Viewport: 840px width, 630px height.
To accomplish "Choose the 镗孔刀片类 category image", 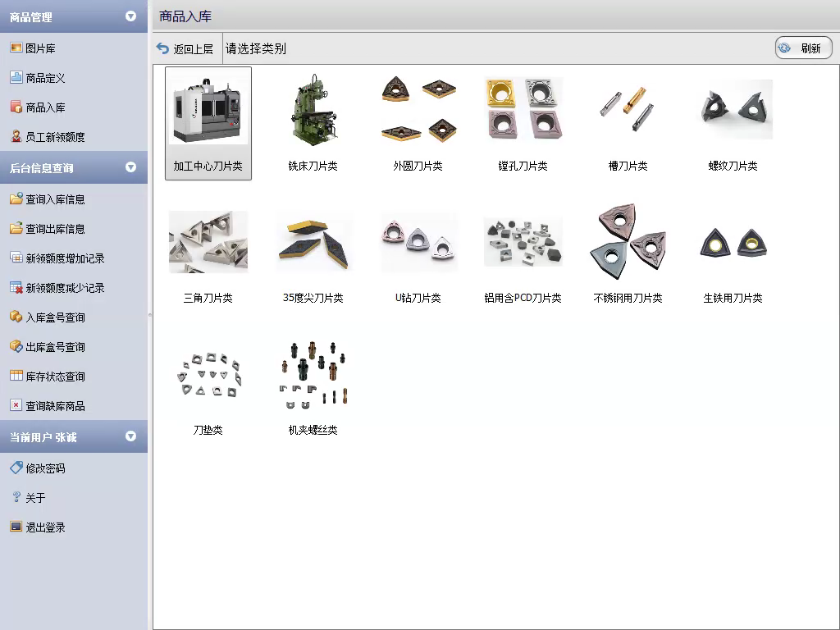I will [523, 109].
